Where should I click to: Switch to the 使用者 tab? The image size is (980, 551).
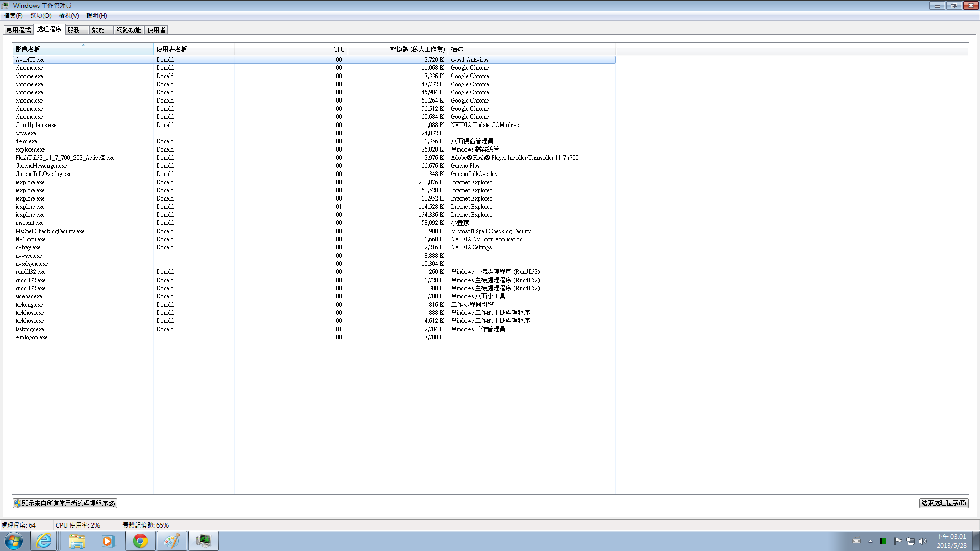click(x=156, y=30)
